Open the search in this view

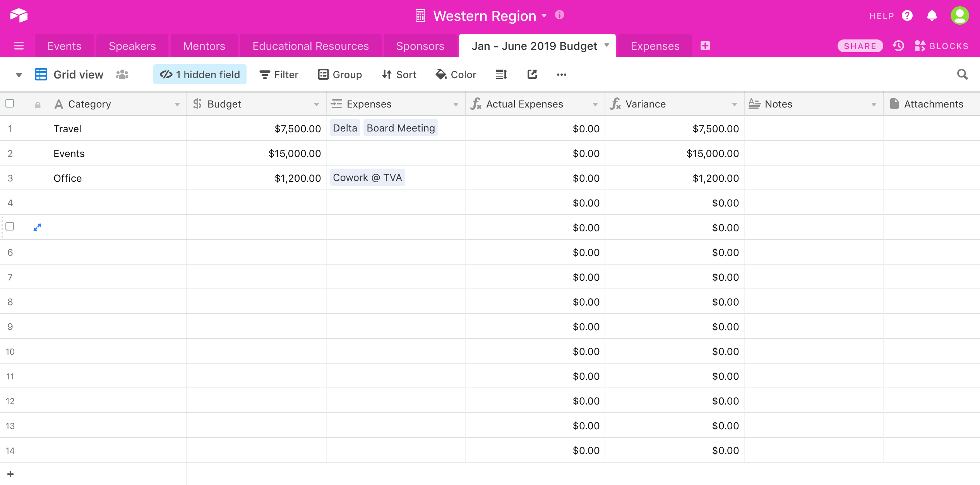(963, 74)
